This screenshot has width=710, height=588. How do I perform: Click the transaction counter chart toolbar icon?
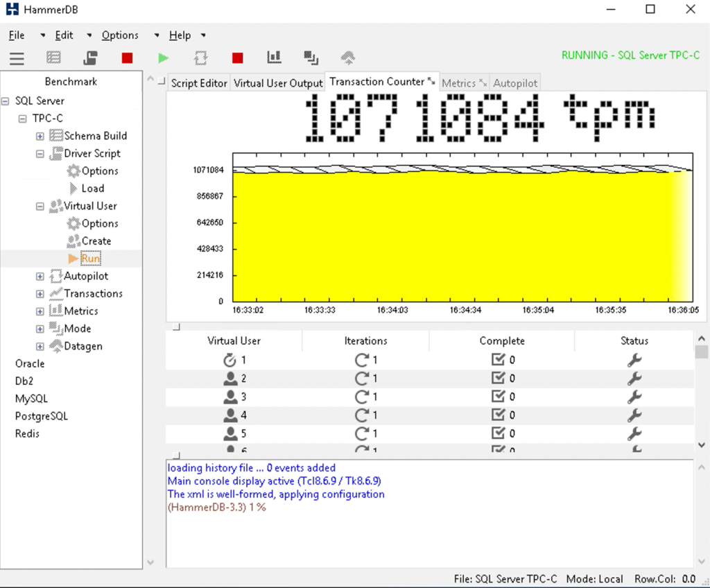tap(274, 57)
